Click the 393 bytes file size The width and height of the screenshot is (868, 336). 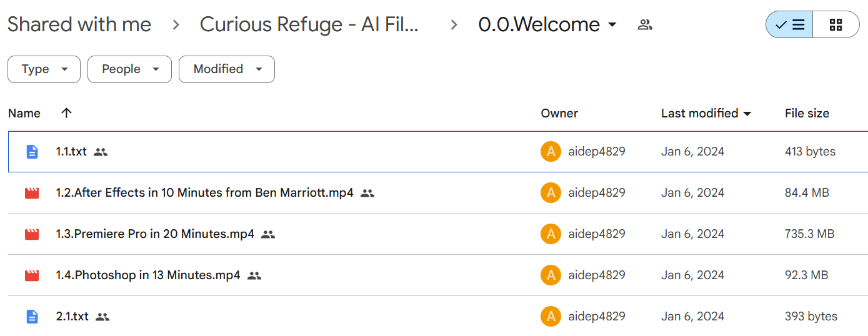(811, 317)
